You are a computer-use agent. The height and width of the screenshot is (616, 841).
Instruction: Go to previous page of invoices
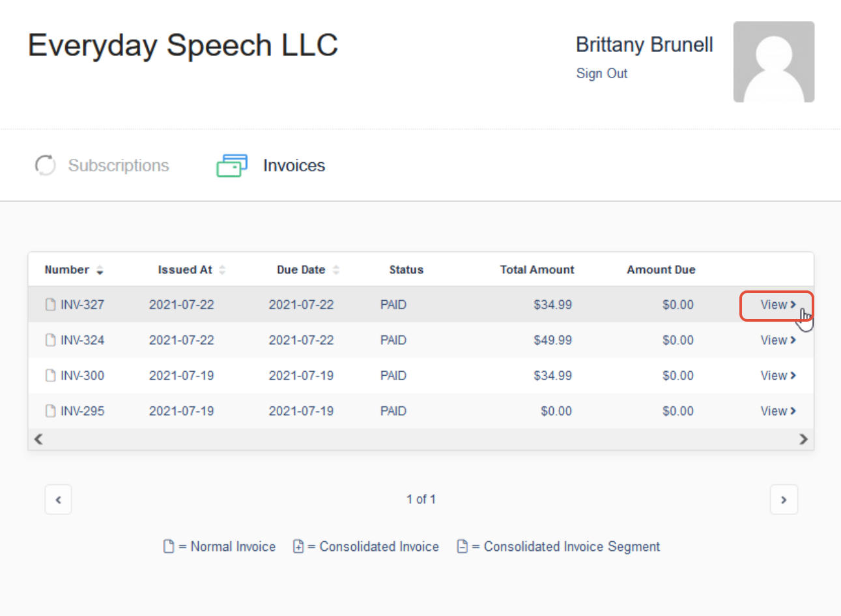tap(58, 499)
